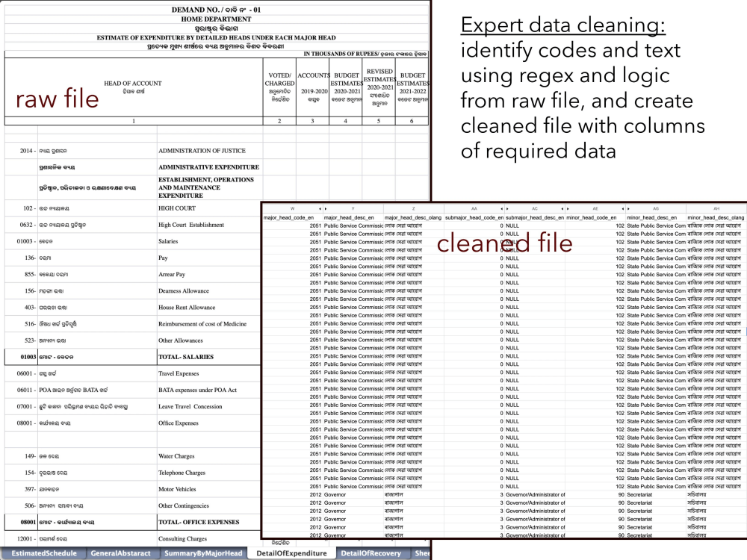The image size is (747, 560).
Task: Switch to the DetailOfRecovery sheet tab
Action: tap(371, 553)
